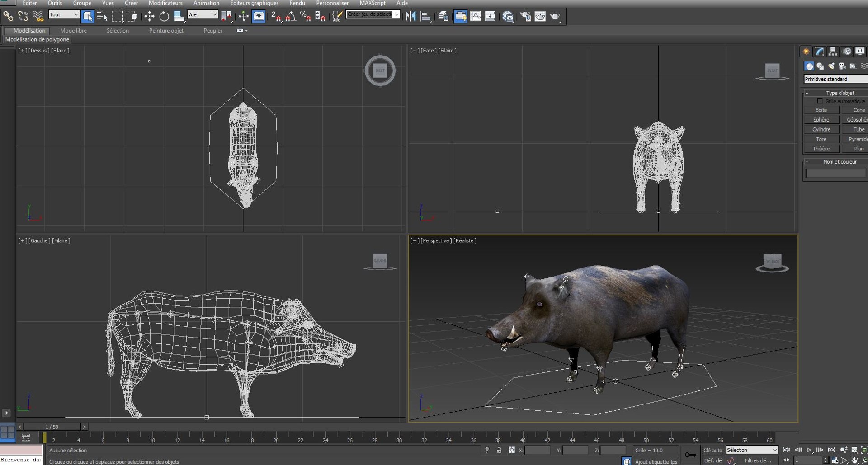Screen dimensions: 868x465
Task: Select the Scale tool
Action: click(x=179, y=16)
